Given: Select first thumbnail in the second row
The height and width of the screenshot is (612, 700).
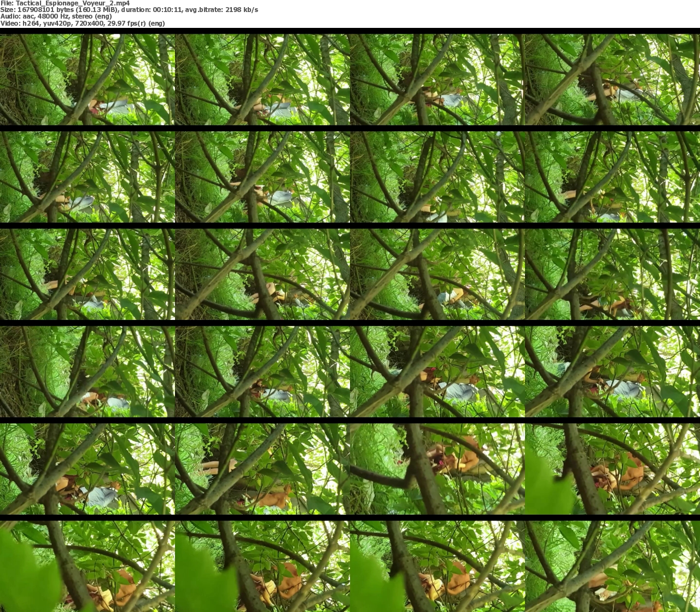Looking at the screenshot, I should 87,177.
